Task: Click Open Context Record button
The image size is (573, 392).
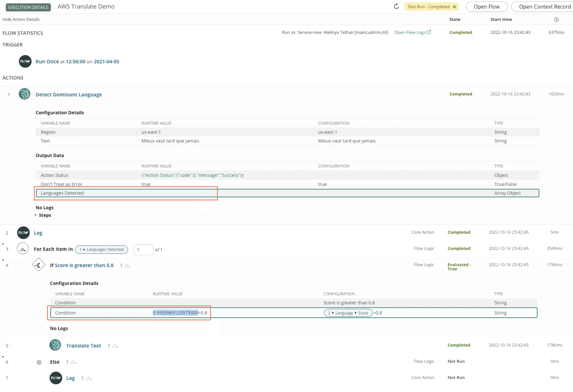Action: pos(542,7)
